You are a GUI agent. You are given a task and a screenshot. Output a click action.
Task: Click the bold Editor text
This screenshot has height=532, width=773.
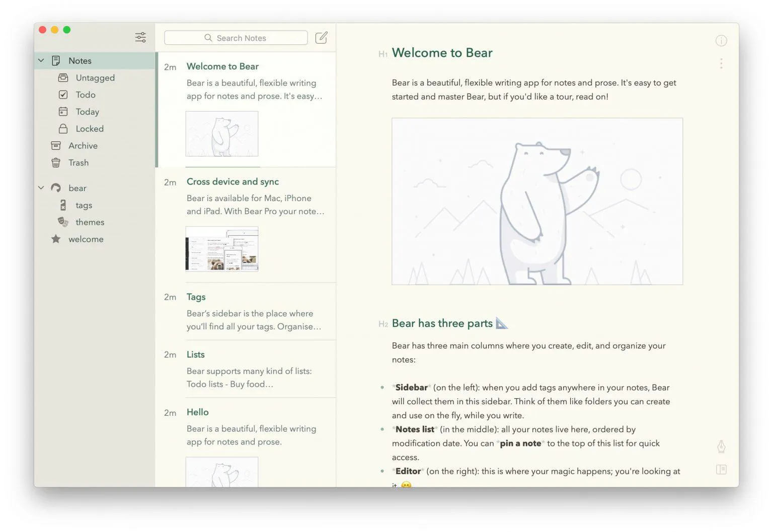click(x=408, y=471)
